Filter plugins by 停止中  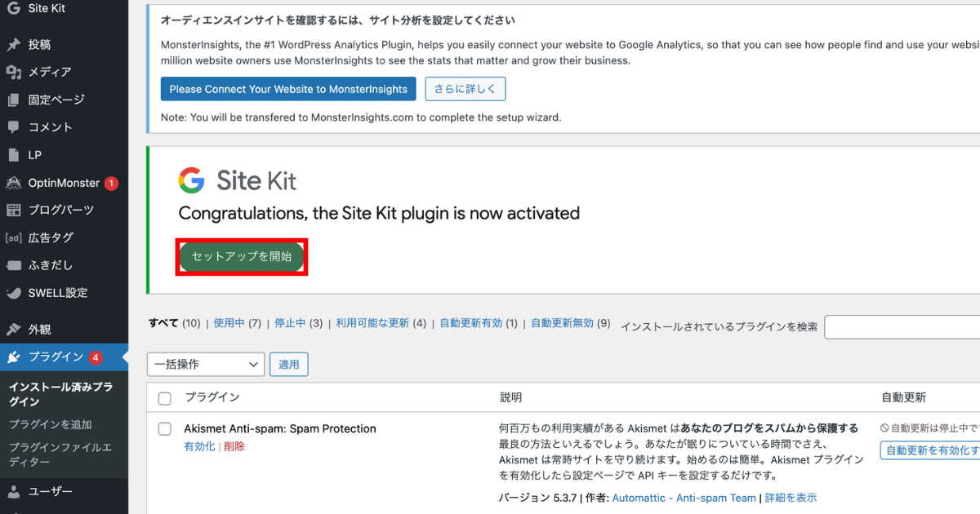coord(290,323)
